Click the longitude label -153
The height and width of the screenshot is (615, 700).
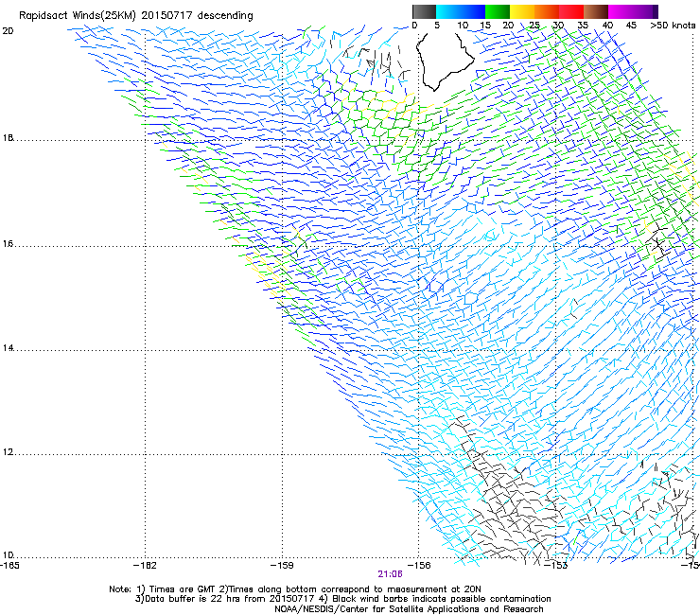coord(556,566)
